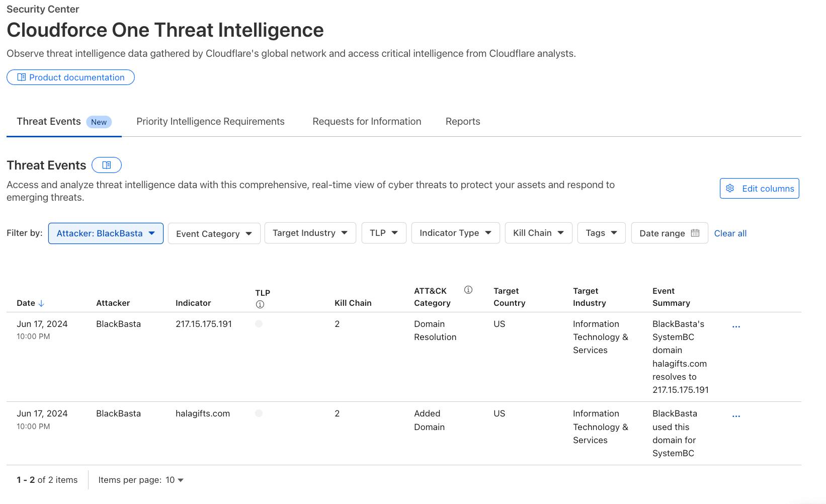This screenshot has height=504, width=826.
Task: Click the Edit columns button
Action: point(759,189)
